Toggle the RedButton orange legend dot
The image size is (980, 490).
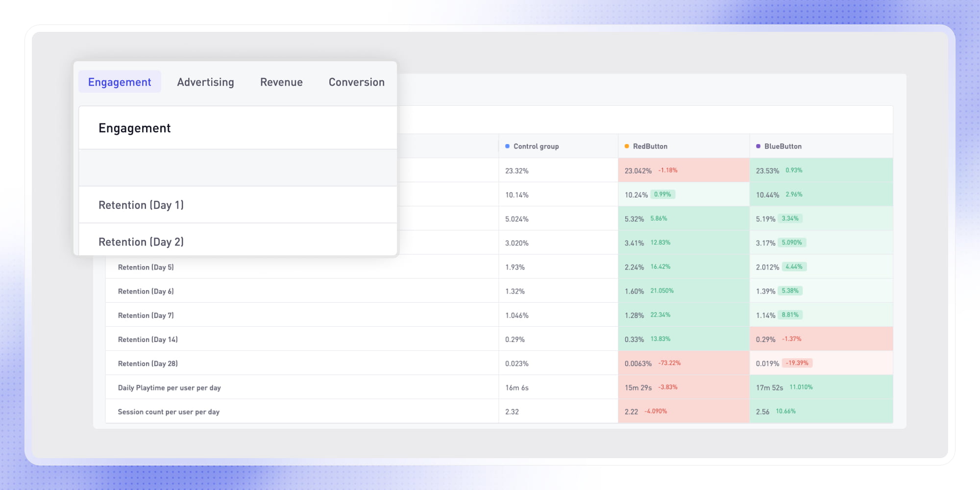pyautogui.click(x=626, y=146)
